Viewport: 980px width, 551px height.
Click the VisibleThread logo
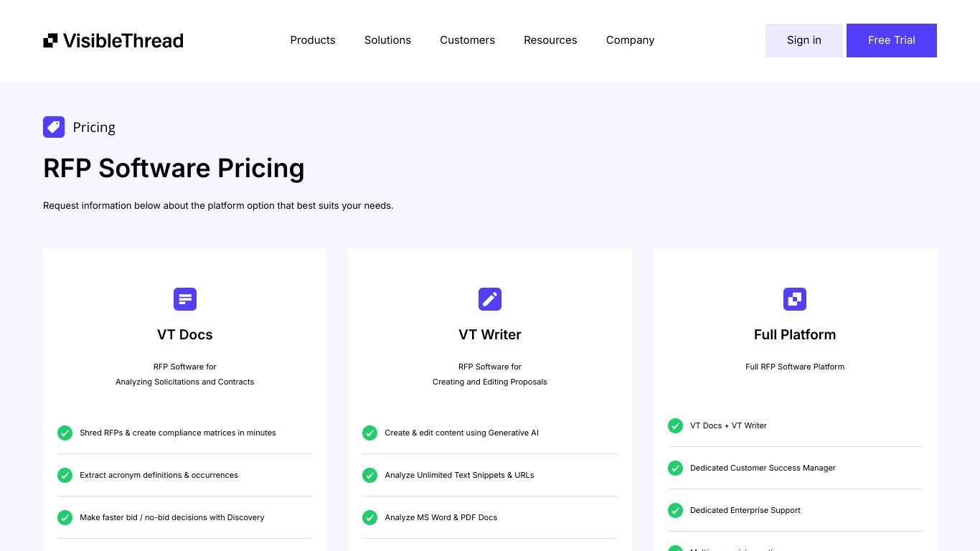click(113, 40)
